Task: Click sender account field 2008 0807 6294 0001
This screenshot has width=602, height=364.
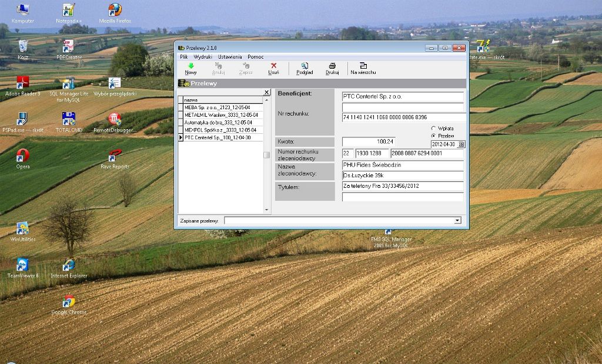Action: [x=427, y=153]
